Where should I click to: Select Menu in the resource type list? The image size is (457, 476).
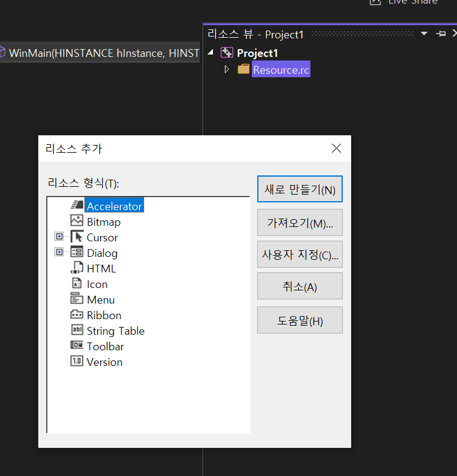[x=100, y=300]
